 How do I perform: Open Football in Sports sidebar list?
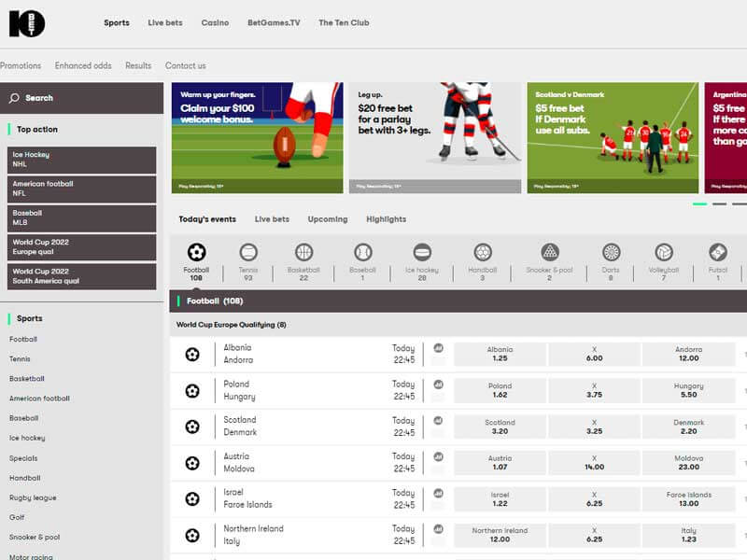pos(23,339)
